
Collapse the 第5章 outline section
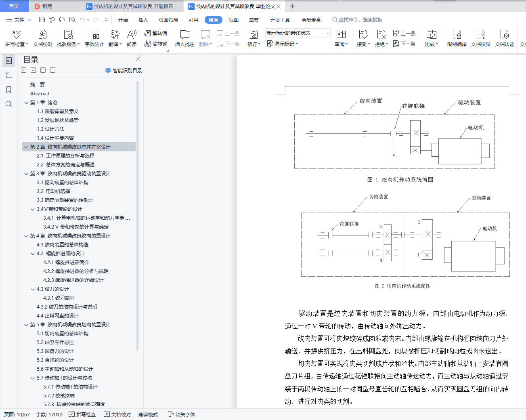click(26, 325)
